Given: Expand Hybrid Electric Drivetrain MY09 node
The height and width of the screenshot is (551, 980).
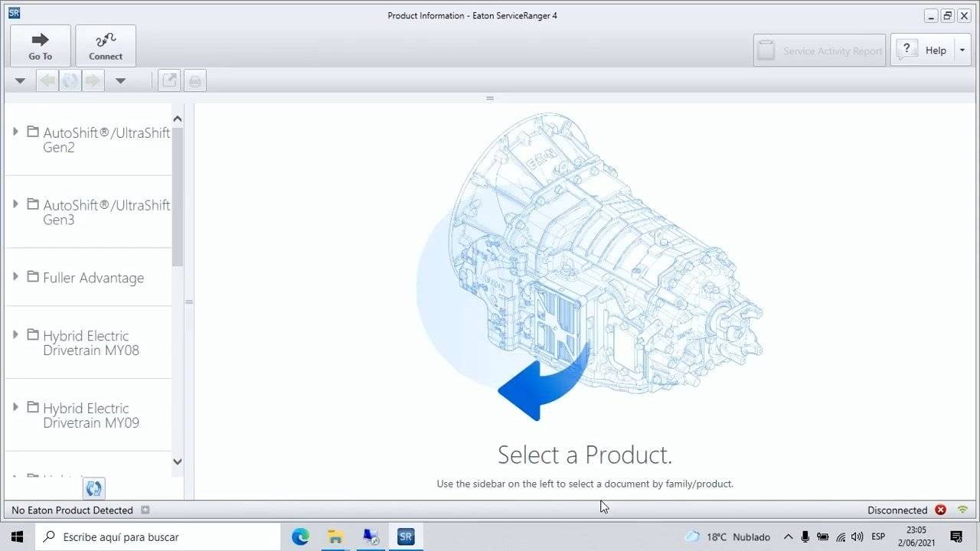Looking at the screenshot, I should click(15, 407).
